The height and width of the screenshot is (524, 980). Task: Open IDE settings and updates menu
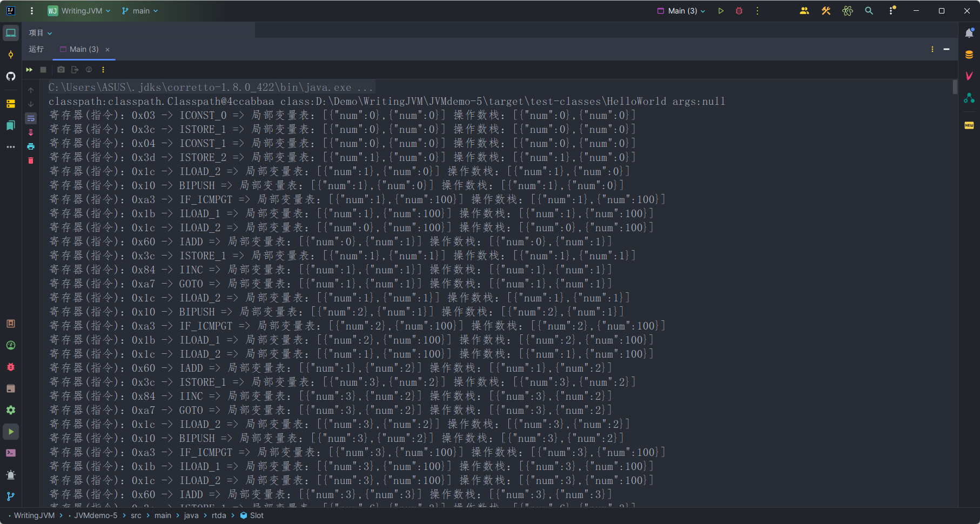(892, 11)
